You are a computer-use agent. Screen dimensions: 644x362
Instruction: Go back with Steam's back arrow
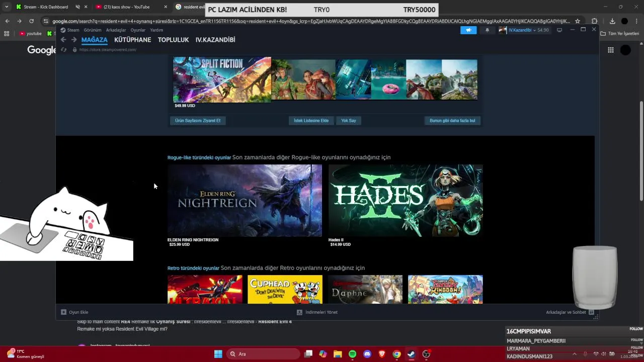click(63, 40)
